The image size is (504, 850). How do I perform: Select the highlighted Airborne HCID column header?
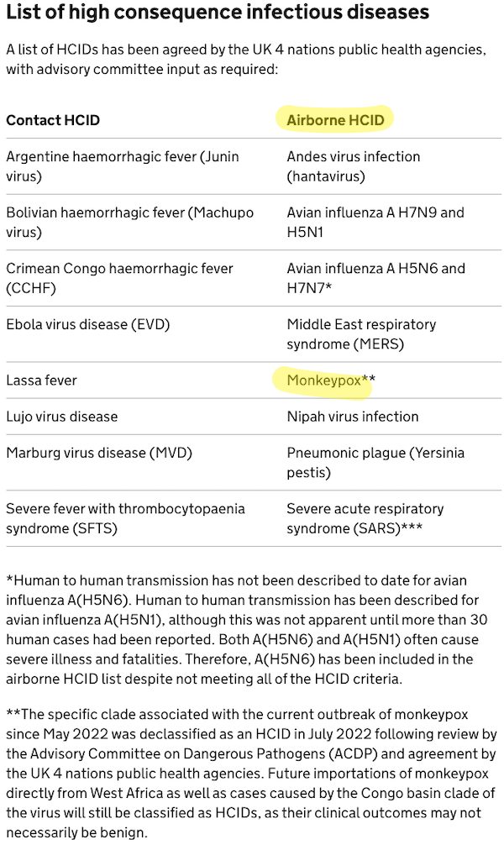(335, 120)
